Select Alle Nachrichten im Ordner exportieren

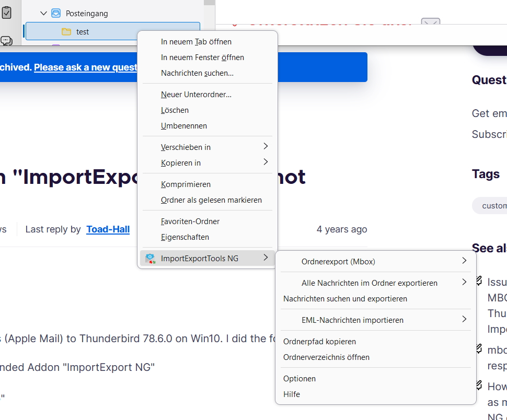click(376, 283)
